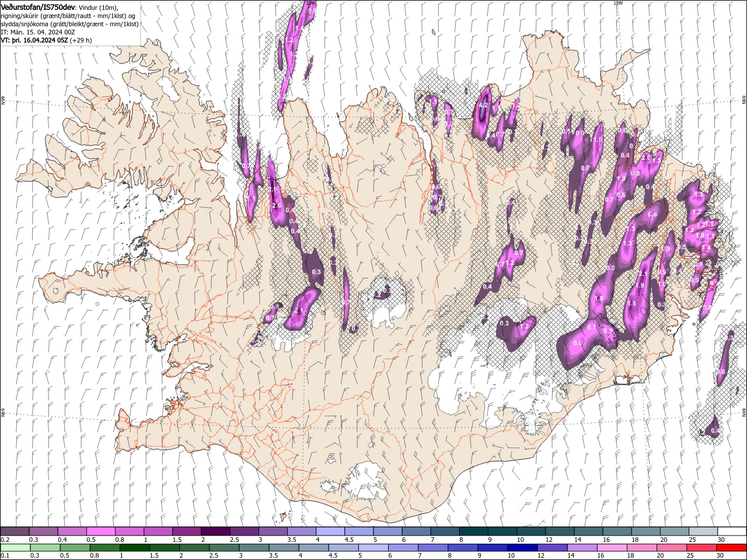Click pale grey upper swatch between 20 and 25

(x=674, y=531)
